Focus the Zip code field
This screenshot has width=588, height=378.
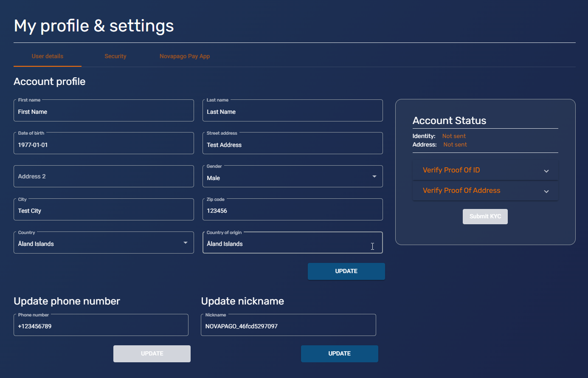(x=292, y=210)
